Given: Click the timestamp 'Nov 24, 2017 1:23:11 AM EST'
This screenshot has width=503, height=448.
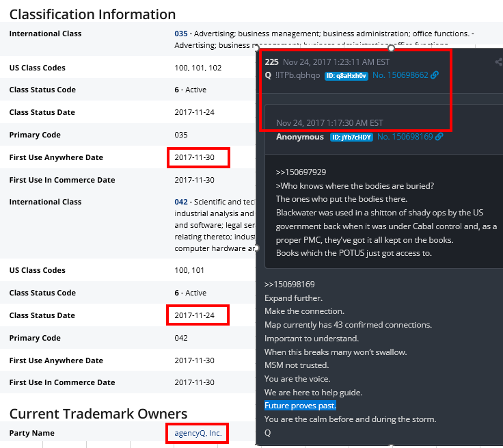Looking at the screenshot, I should tap(336, 62).
